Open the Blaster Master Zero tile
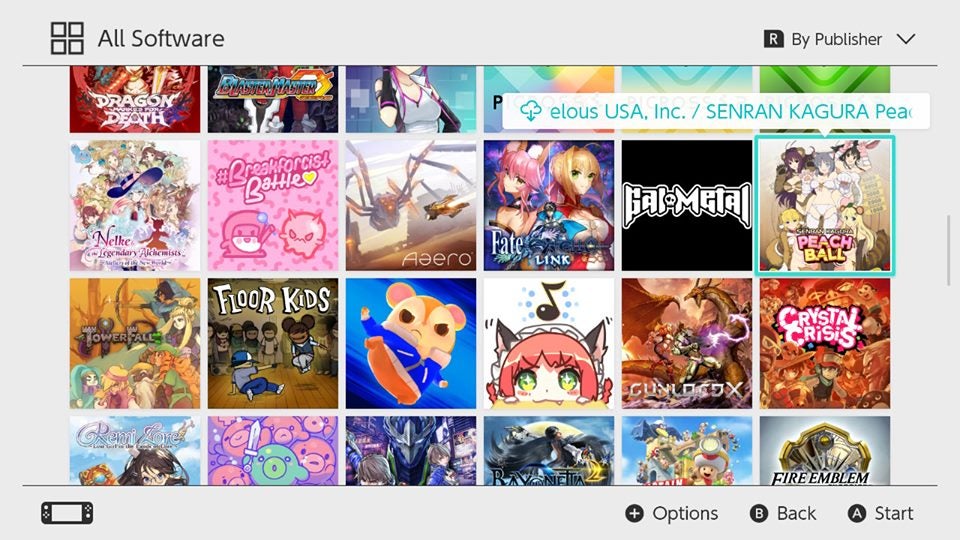960x540 pixels. [x=272, y=99]
